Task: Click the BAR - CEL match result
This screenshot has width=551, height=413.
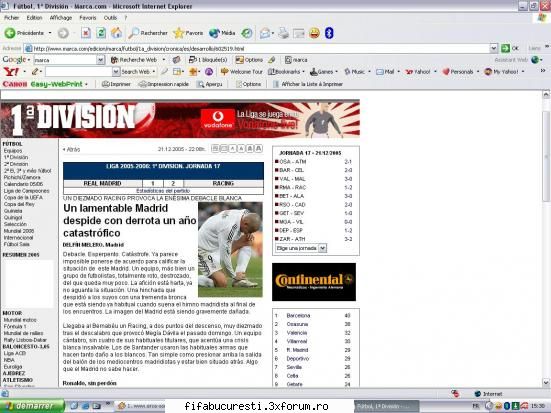Action: click(x=313, y=170)
